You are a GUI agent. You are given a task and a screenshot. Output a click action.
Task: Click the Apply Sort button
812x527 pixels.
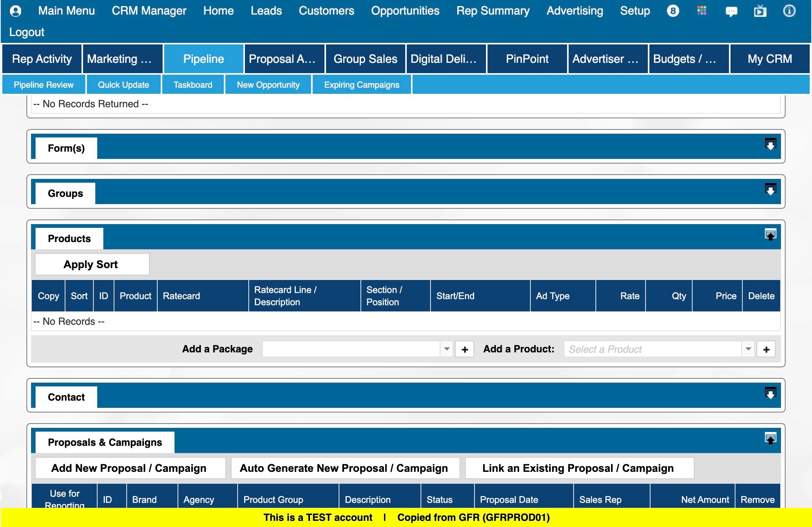pyautogui.click(x=92, y=264)
